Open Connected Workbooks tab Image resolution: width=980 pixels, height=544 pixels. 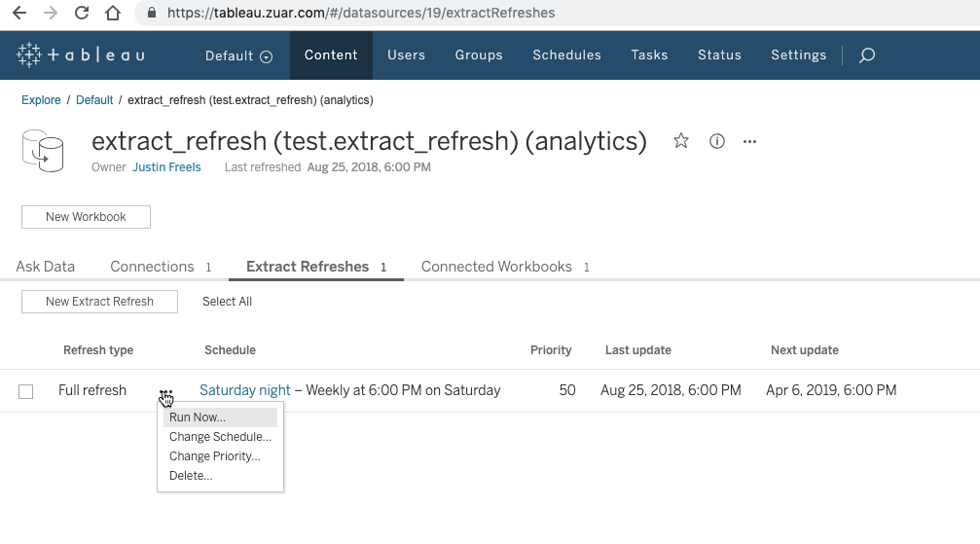pyautogui.click(x=505, y=267)
